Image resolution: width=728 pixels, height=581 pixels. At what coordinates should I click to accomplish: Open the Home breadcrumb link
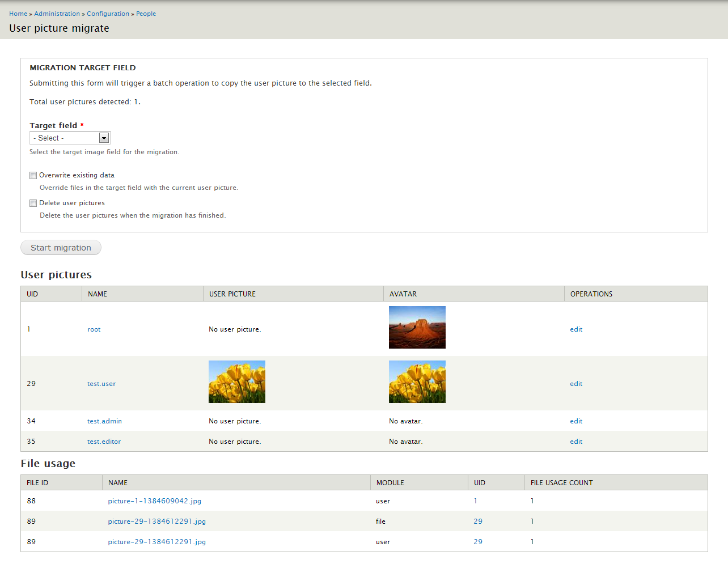18,14
